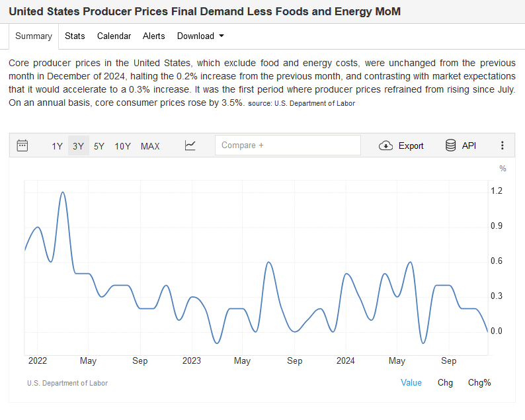Click the 0.0 y-axis value

497,331
